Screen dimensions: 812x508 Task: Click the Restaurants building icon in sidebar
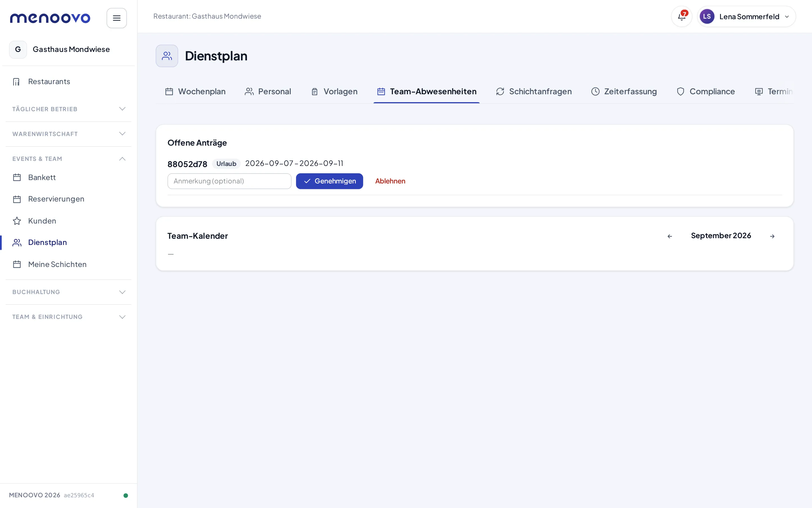pos(16,82)
